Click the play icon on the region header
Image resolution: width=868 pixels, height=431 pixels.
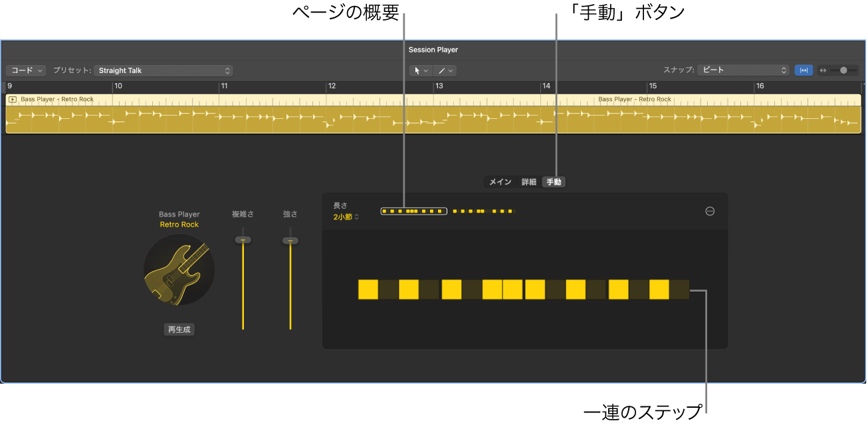11,99
